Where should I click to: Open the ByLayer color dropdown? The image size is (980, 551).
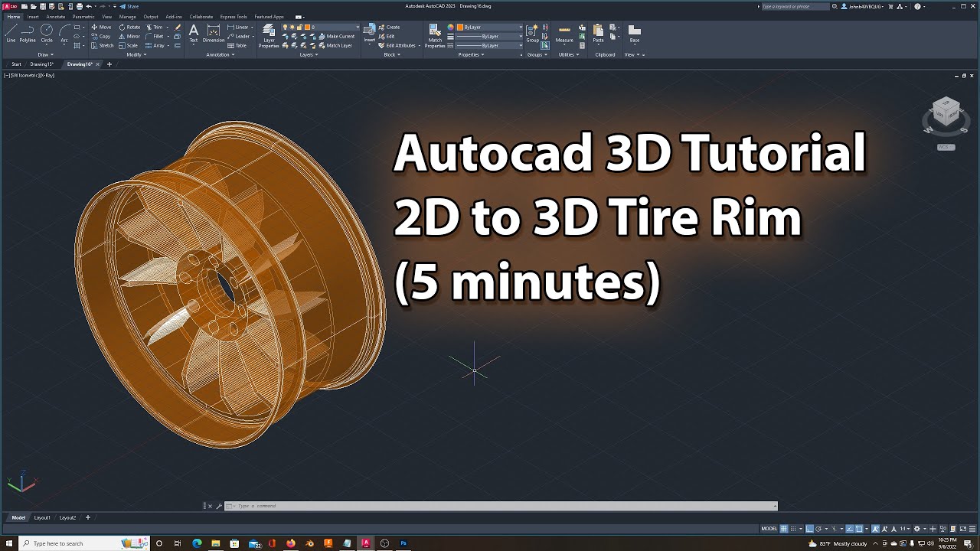pyautogui.click(x=488, y=27)
